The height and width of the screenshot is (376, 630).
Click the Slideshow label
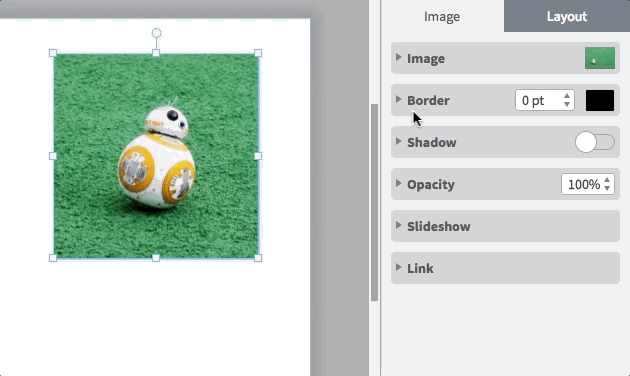pyautogui.click(x=439, y=226)
